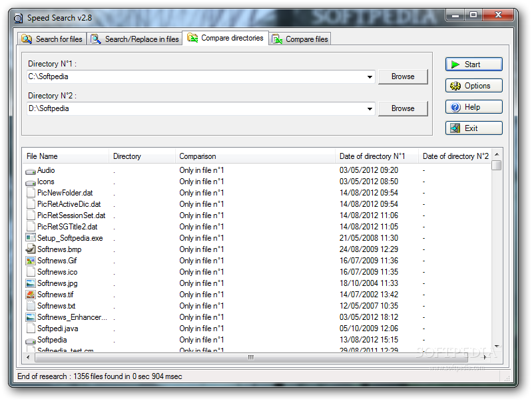The image size is (532, 401).
Task: Click the status bar text End of research
Action: point(100,376)
